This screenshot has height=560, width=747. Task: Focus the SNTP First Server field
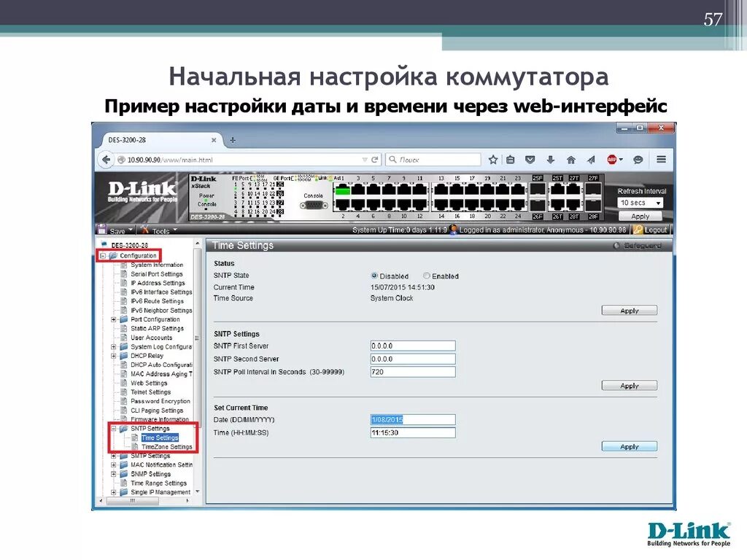coord(413,346)
